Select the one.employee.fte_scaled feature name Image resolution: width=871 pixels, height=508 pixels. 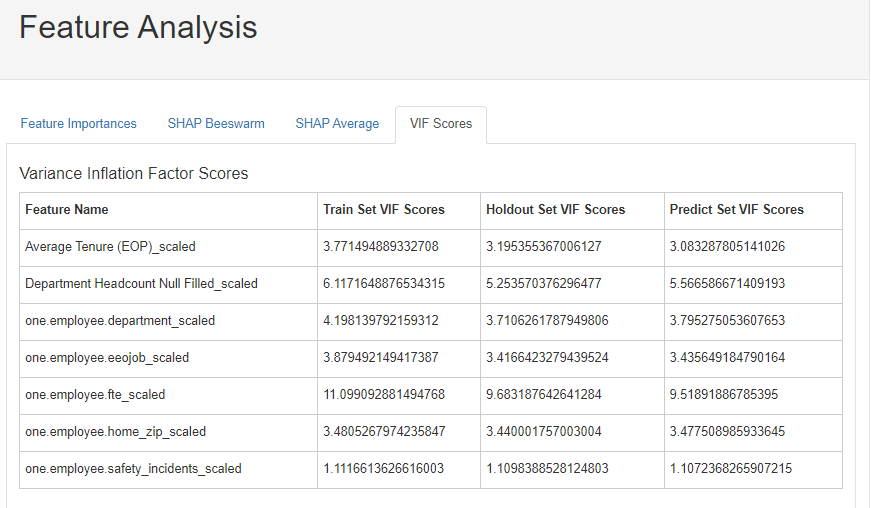tap(95, 395)
